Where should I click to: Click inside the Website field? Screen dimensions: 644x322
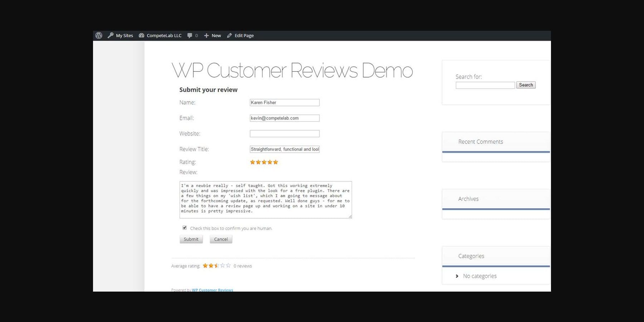click(x=284, y=133)
